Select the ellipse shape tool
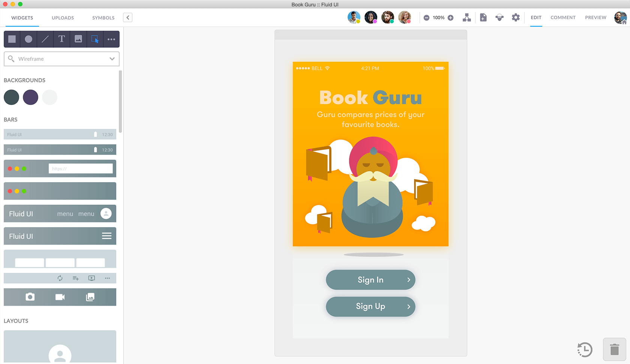Viewport: 630px width, 364px height. pyautogui.click(x=28, y=39)
